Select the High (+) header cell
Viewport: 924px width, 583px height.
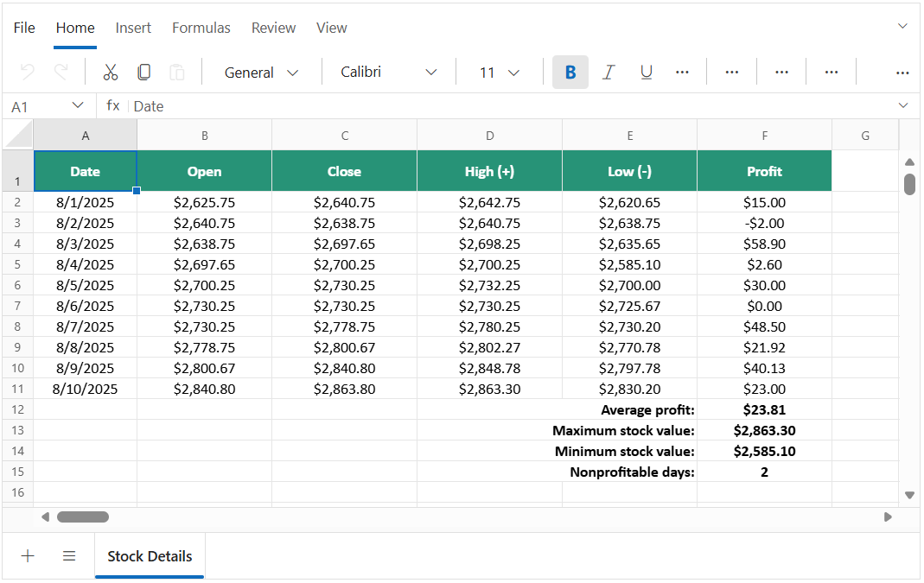(490, 171)
